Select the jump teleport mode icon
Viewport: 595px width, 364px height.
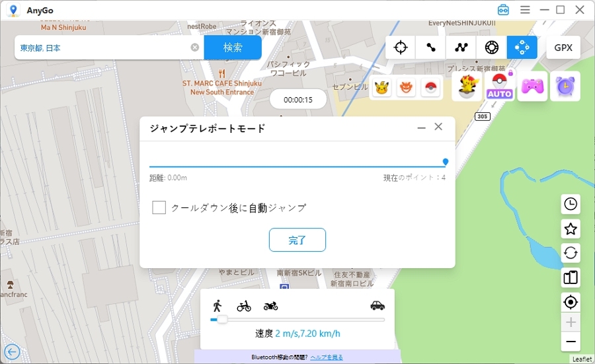522,48
